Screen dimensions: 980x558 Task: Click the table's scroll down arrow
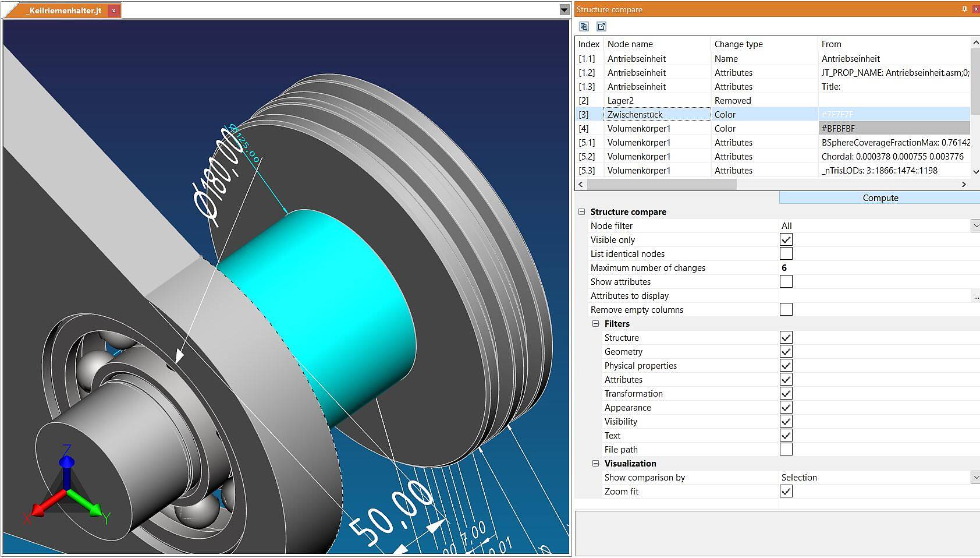[x=975, y=172]
